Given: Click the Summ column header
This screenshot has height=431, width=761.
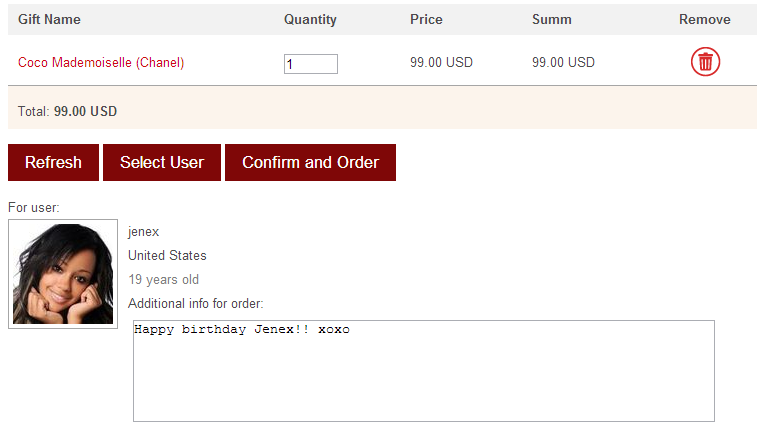Looking at the screenshot, I should click(552, 19).
